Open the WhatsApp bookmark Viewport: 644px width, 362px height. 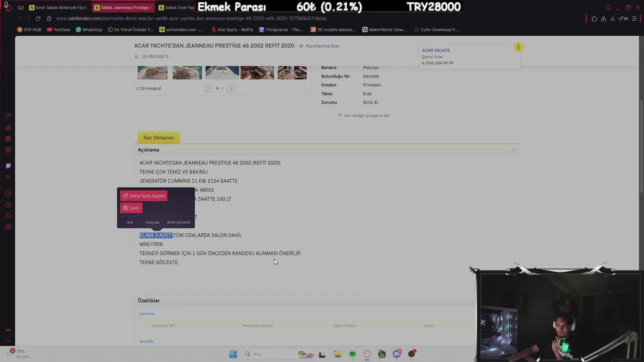(89, 30)
